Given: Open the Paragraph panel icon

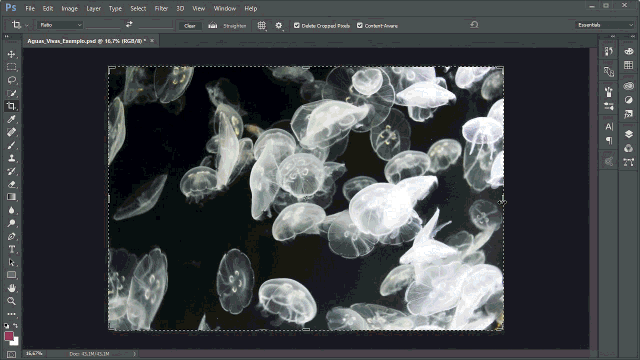Looking at the screenshot, I should pyautogui.click(x=609, y=141).
